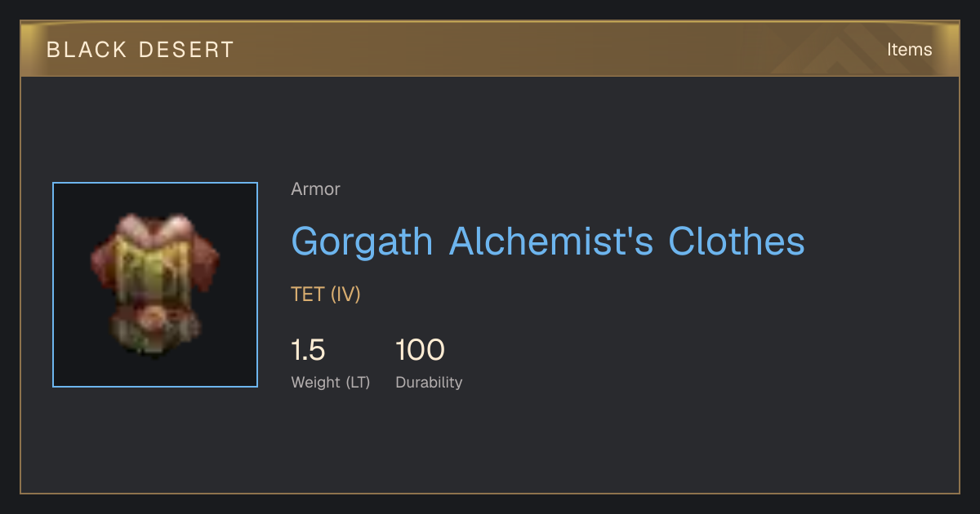980x514 pixels.
Task: Click the word BLACK in the header
Action: click(86, 50)
